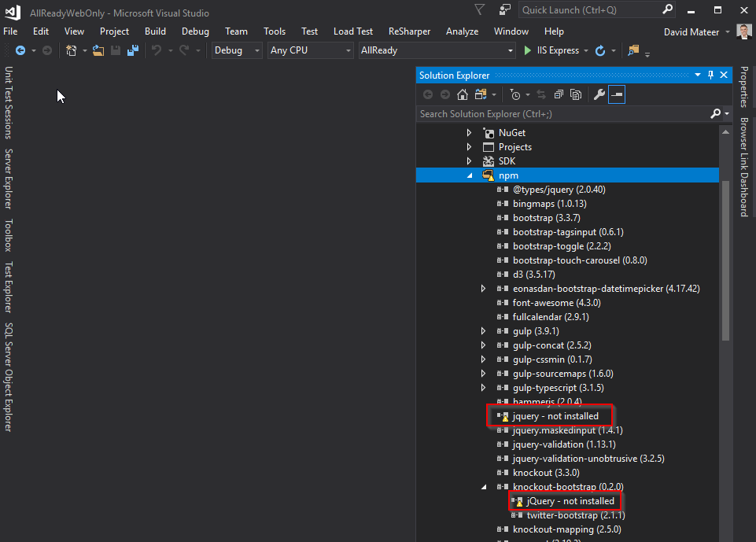Open the IIS Express dropdown arrow
Screen dimensions: 756x542
(586, 50)
